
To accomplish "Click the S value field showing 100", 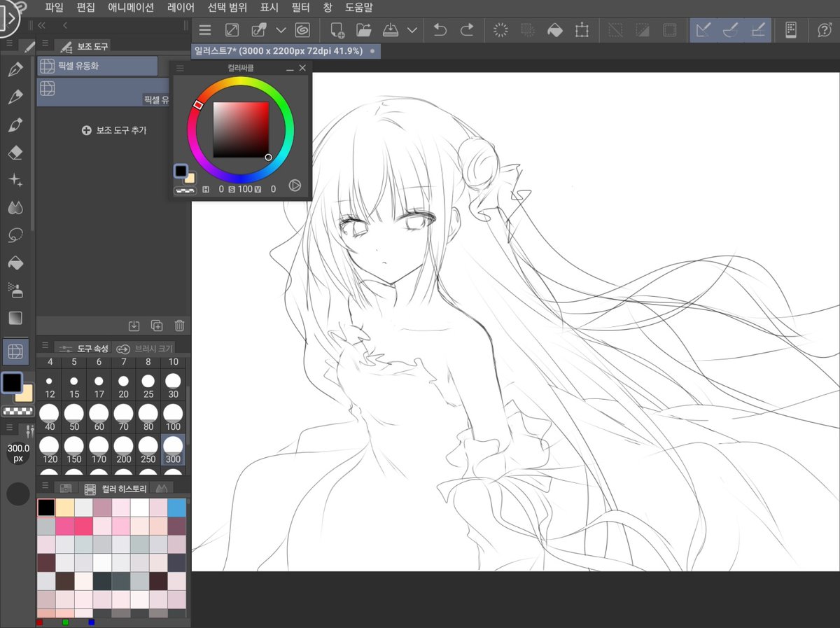I will pos(245,189).
